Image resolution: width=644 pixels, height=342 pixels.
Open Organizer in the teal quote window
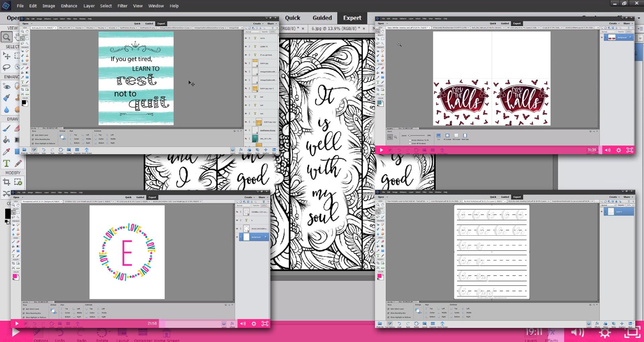pyautogui.click(x=77, y=151)
